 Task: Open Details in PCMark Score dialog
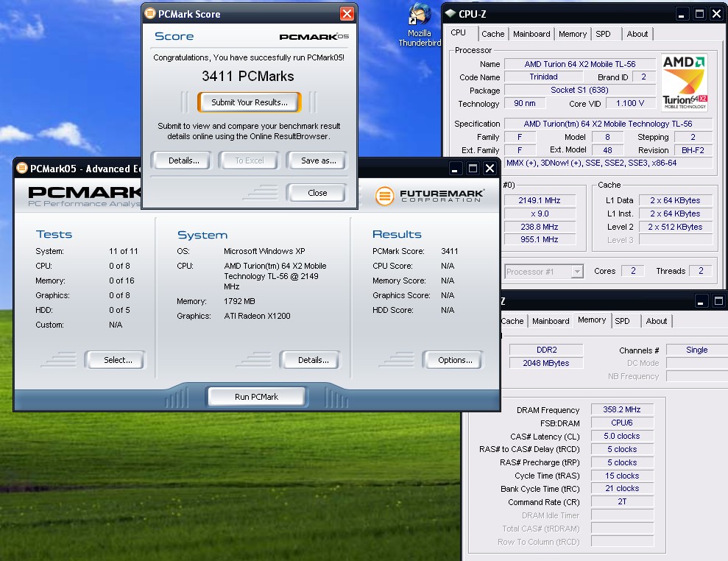pos(184,160)
